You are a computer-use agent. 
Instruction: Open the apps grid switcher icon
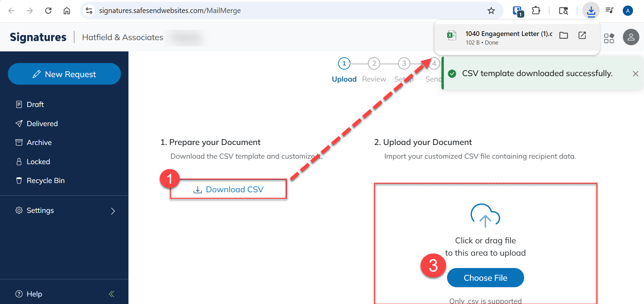609,38
